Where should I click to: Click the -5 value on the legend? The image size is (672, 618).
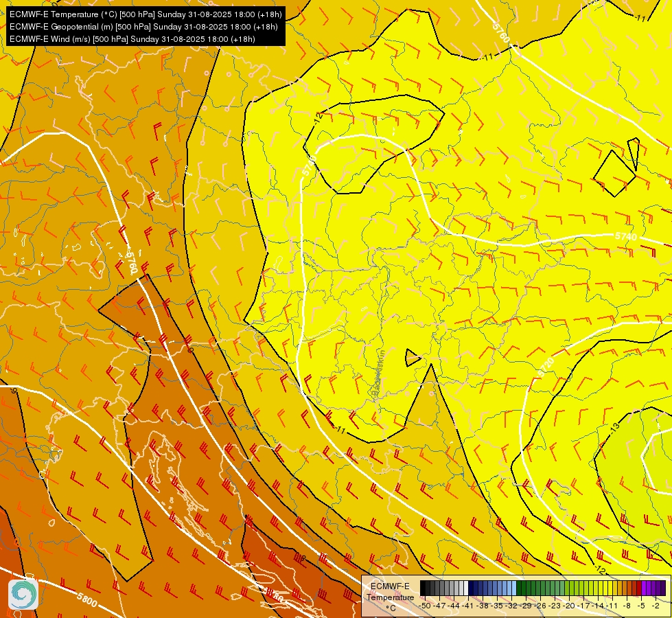click(x=640, y=606)
